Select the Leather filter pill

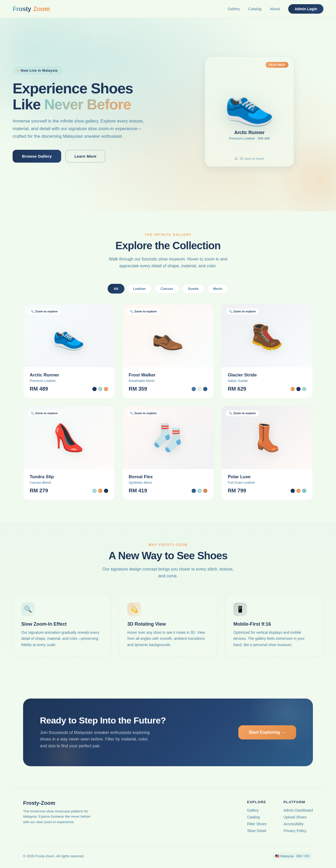tap(139, 289)
